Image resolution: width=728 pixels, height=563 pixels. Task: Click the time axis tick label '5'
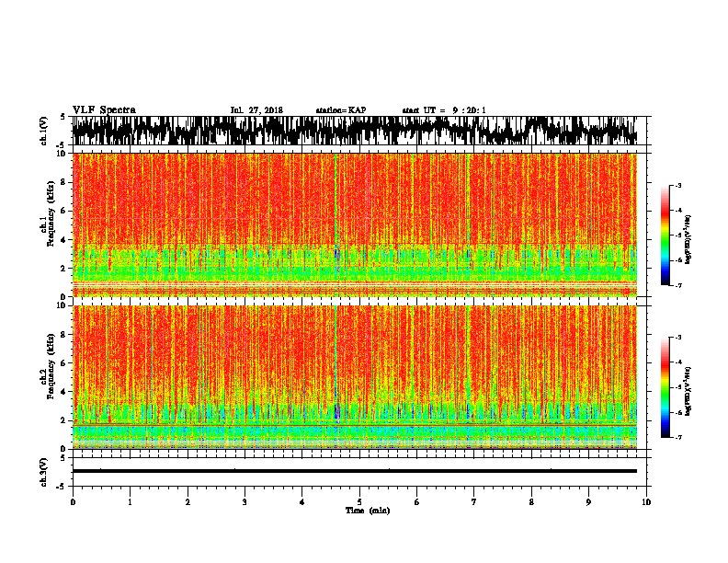tap(359, 502)
